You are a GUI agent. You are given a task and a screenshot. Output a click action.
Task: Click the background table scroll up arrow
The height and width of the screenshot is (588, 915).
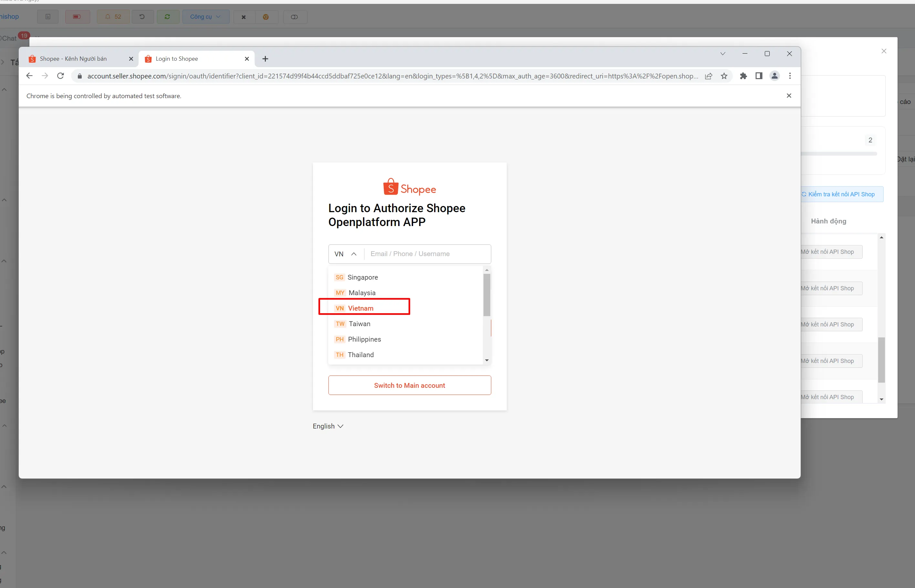tap(881, 237)
